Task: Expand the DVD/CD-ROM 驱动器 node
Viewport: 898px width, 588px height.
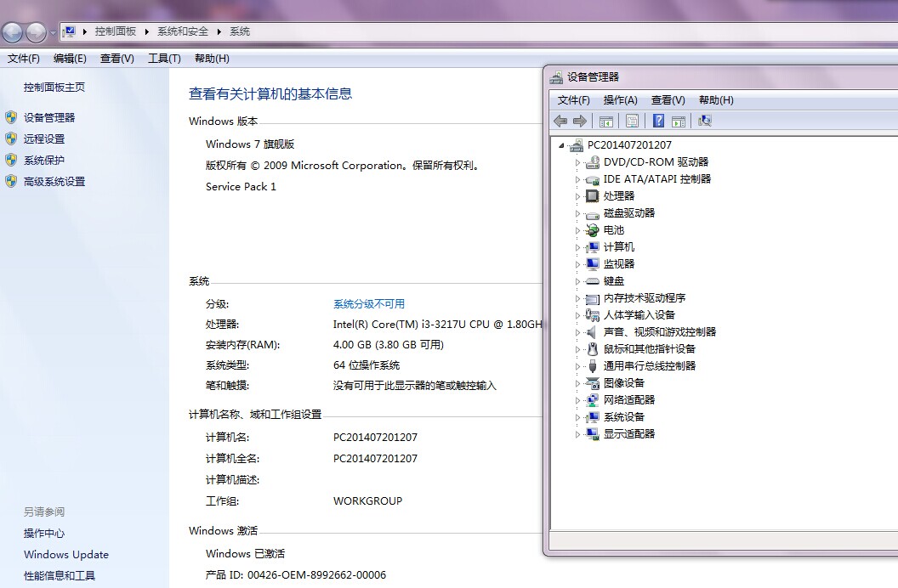Action: click(577, 162)
